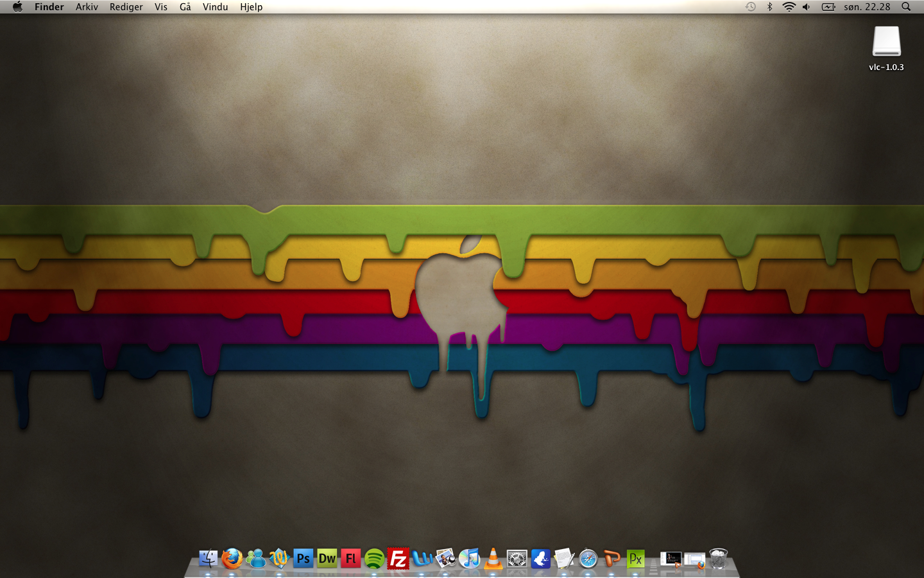The height and width of the screenshot is (578, 924).
Task: Open the Rediger menu
Action: [x=126, y=7]
